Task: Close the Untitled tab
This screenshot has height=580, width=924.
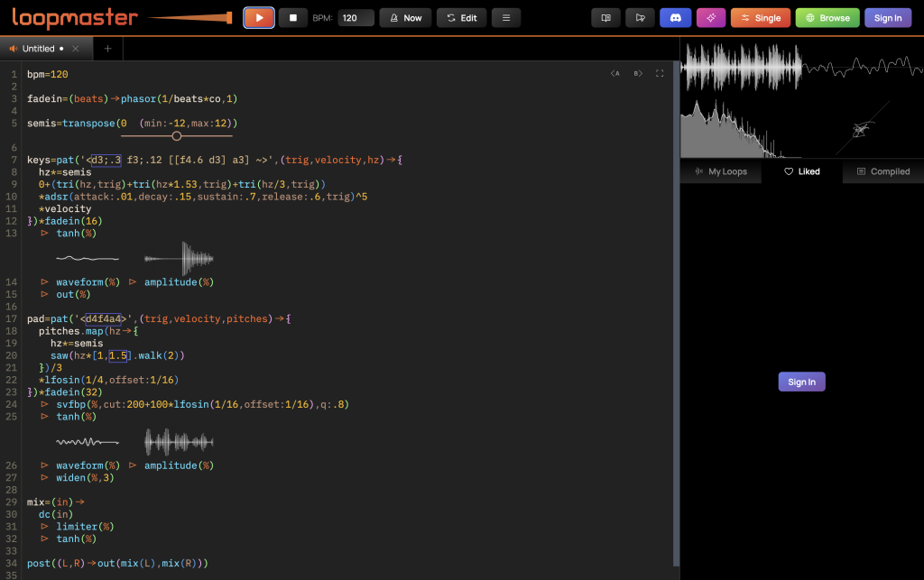Action: click(76, 49)
